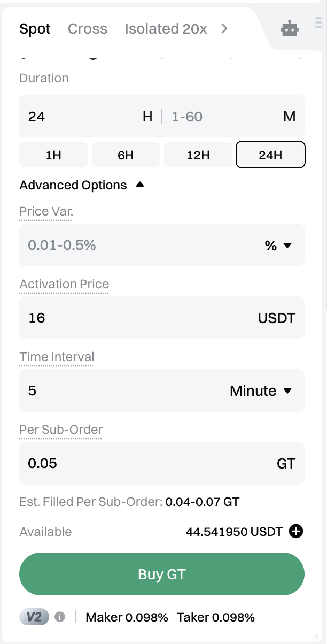This screenshot has width=327, height=644.
Task: Click the V2 fee version badge
Action: pos(34,617)
